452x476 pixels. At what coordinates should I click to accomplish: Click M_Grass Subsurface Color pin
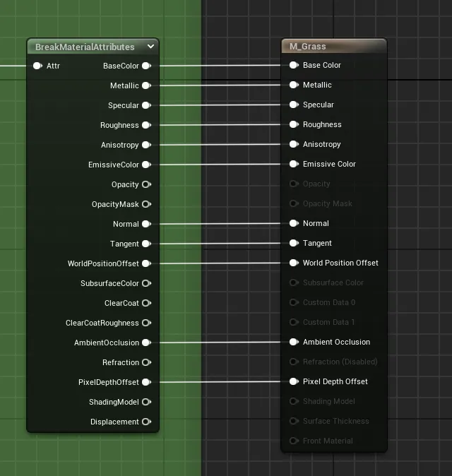click(294, 282)
